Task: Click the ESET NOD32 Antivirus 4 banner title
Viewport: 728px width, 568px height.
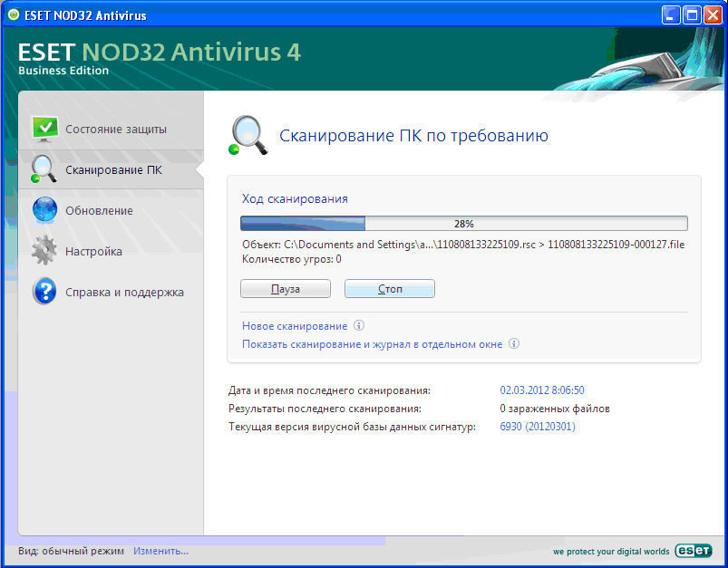Action: (160, 52)
